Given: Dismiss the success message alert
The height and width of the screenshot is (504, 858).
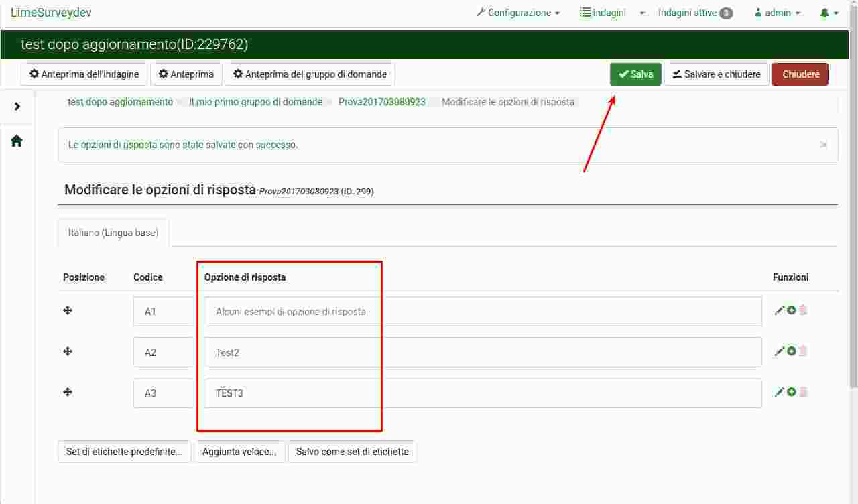Looking at the screenshot, I should tap(823, 145).
